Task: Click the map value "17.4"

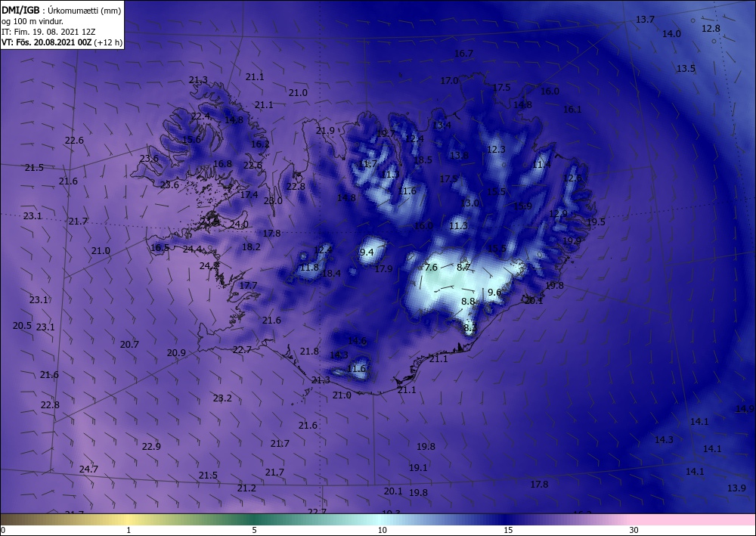Action: click(x=249, y=195)
